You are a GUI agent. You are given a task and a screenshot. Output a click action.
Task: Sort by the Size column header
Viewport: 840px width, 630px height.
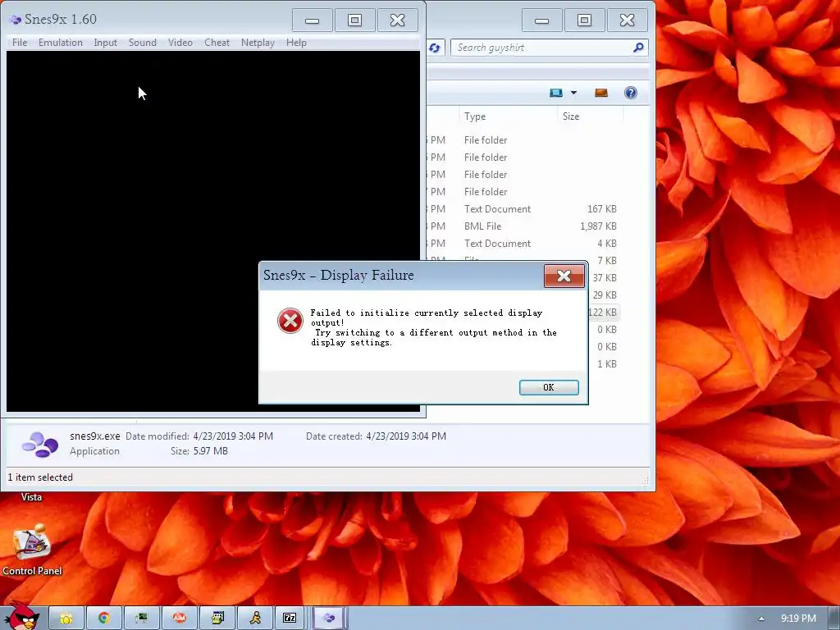589,116
